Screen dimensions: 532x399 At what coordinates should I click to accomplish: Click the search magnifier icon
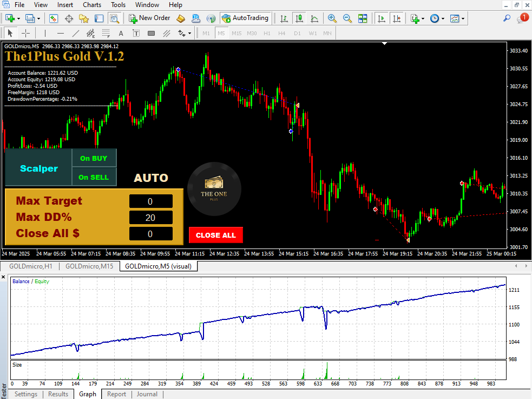pos(507,18)
